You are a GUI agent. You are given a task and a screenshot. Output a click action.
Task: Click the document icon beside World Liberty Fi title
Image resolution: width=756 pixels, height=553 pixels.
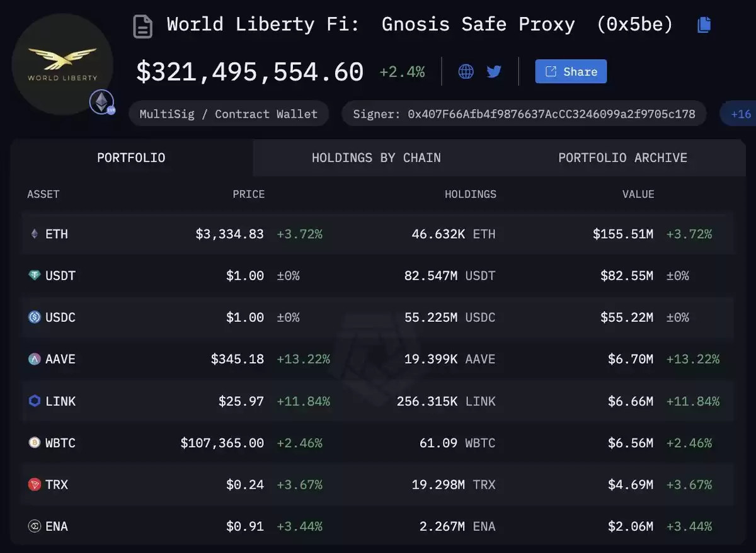tap(143, 26)
